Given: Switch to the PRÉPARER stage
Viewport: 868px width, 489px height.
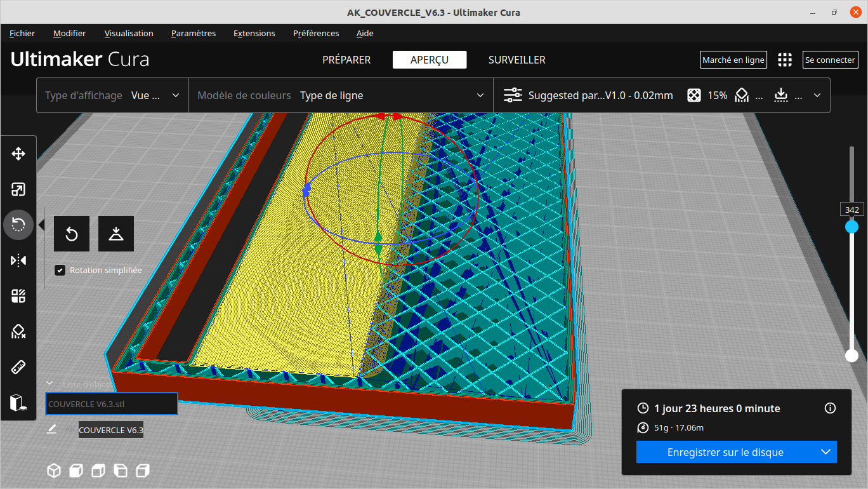Looking at the screenshot, I should tap(346, 60).
